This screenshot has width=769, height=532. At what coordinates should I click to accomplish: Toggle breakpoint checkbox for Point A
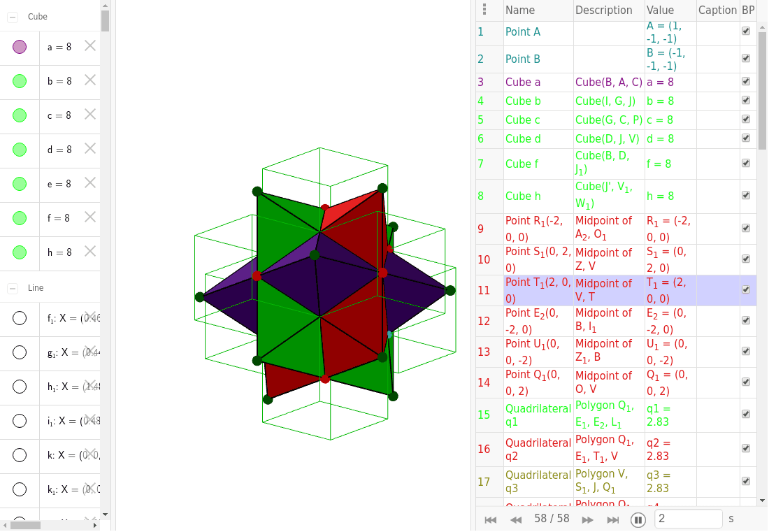746,31
